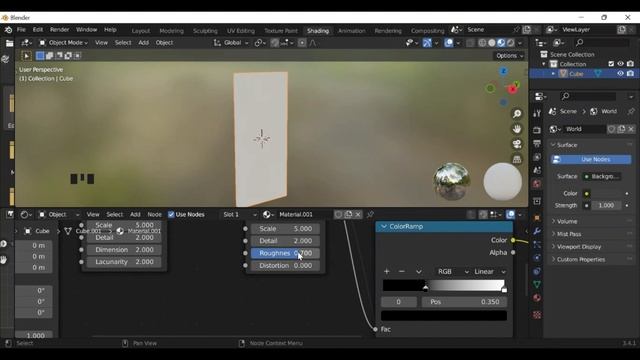This screenshot has width=640, height=360.
Task: Toggle proportional editing icon
Action: pyautogui.click(x=302, y=43)
